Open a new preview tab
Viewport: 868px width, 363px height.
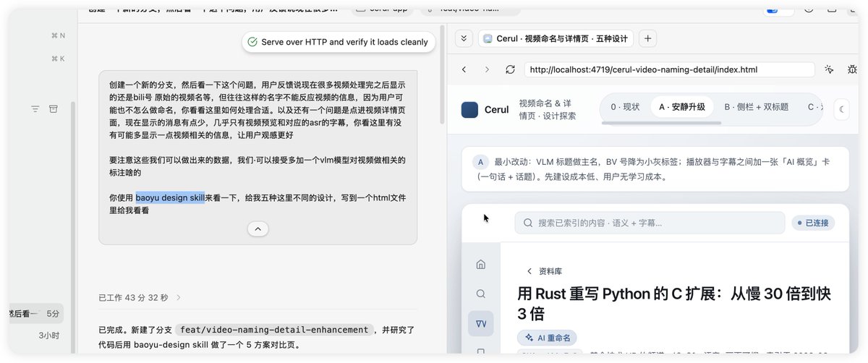tap(647, 38)
